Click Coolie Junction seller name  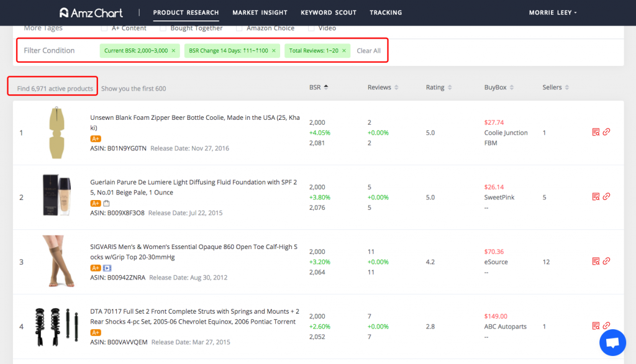[506, 133]
